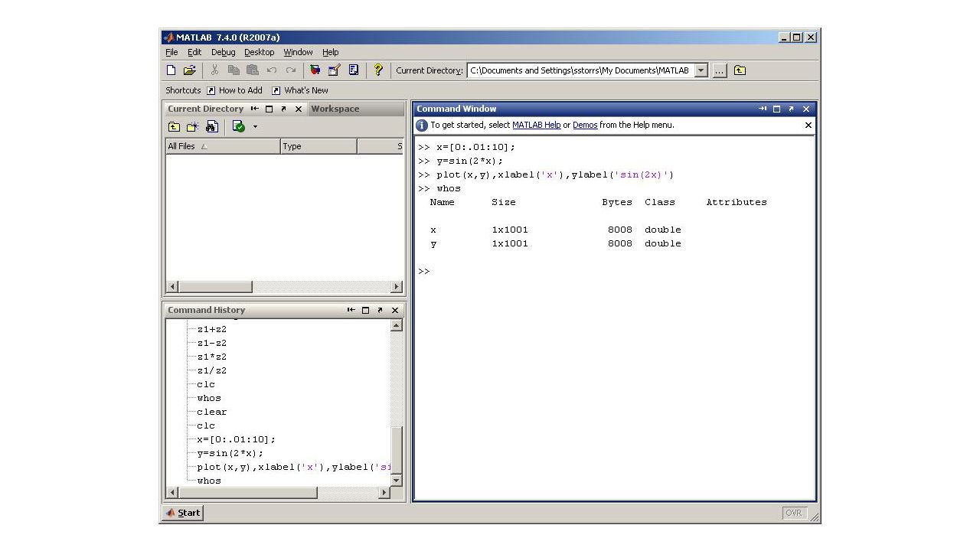Click the How to Add shortcut

pos(234,90)
